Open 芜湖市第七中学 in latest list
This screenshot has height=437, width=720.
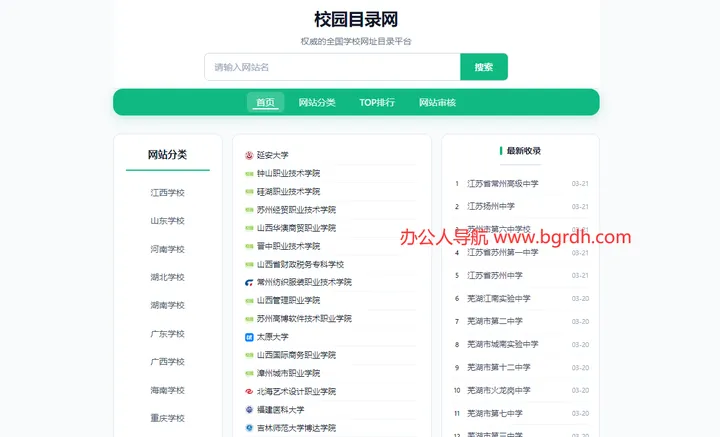point(495,413)
